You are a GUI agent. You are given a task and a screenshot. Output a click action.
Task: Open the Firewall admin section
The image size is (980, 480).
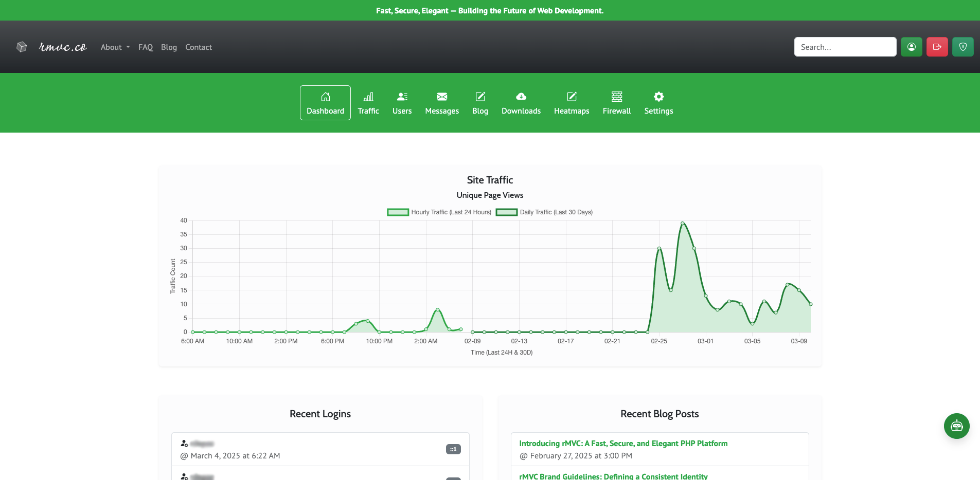616,103
